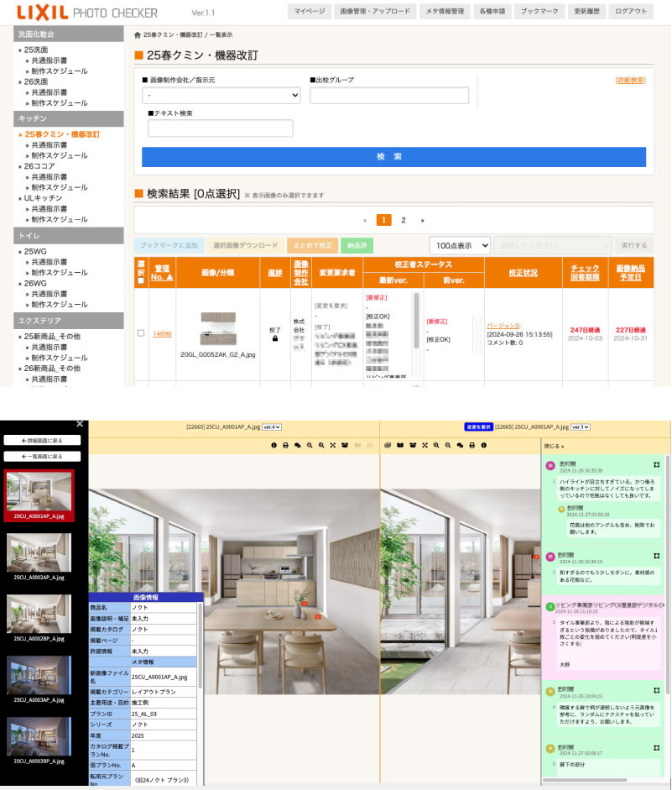This screenshot has width=672, height=790.
Task: Click the expand icon on first comment
Action: click(x=656, y=464)
